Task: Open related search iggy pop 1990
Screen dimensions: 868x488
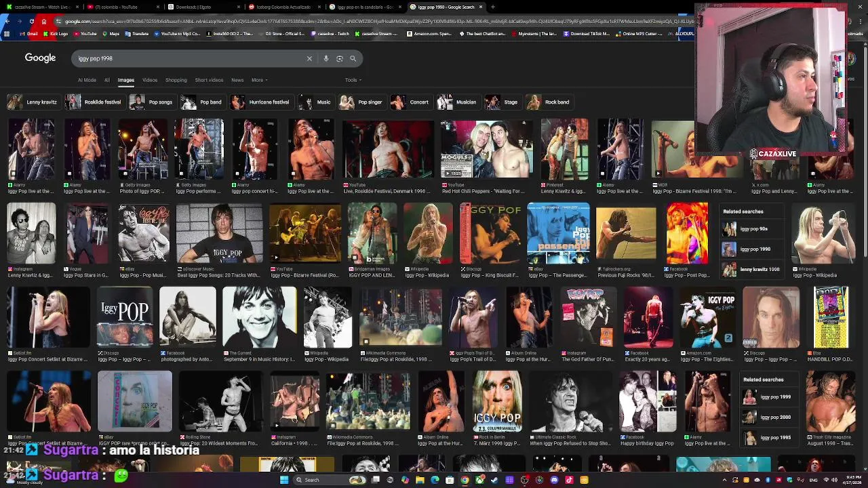Action: point(752,249)
